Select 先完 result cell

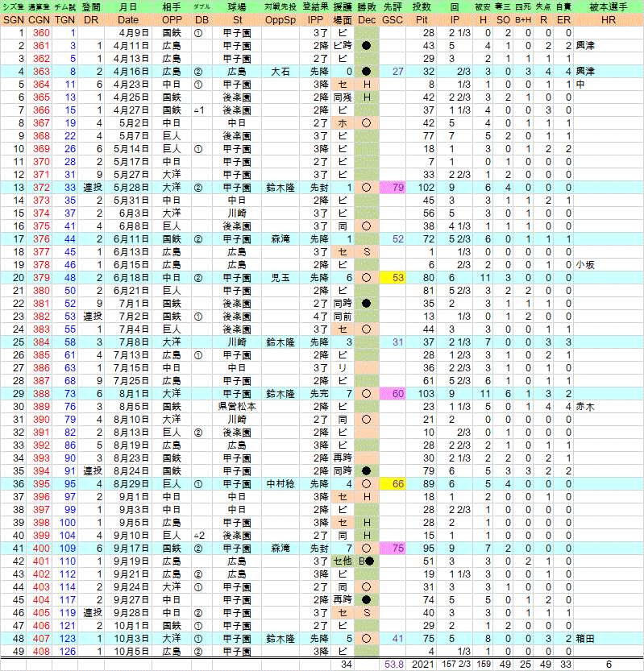click(x=319, y=394)
